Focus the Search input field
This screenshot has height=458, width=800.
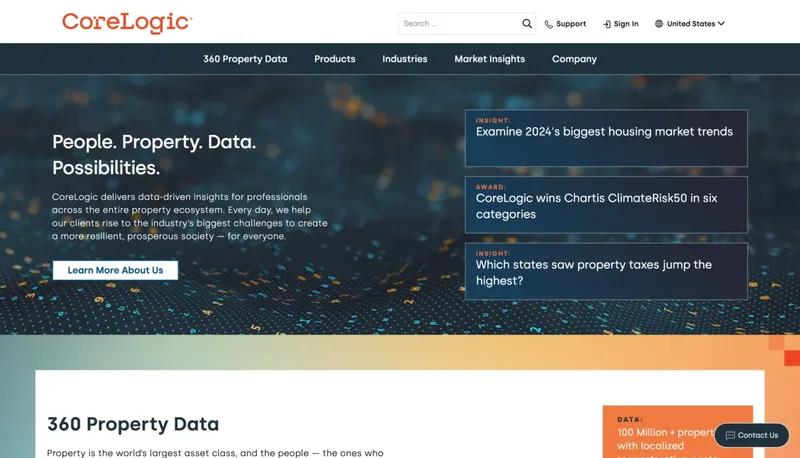click(x=458, y=23)
